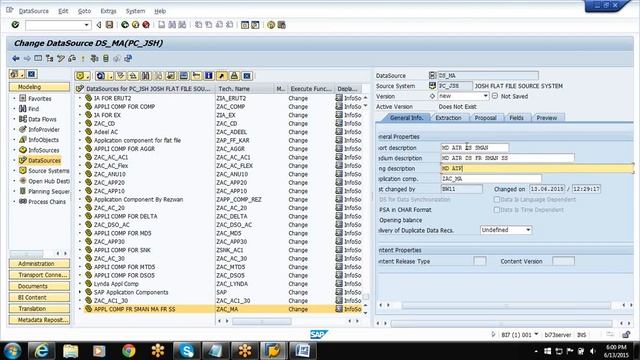Screen dimensions: 640x360
Task: Switch to the Proposal tab
Action: pos(485,118)
